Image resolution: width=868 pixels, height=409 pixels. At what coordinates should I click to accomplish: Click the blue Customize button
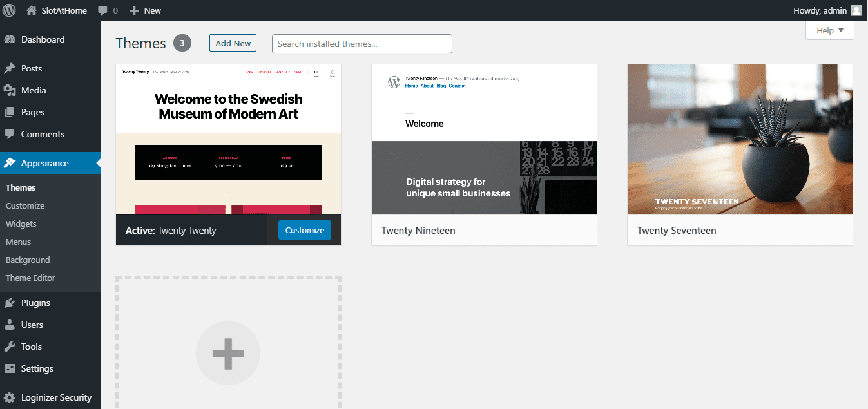click(x=304, y=230)
